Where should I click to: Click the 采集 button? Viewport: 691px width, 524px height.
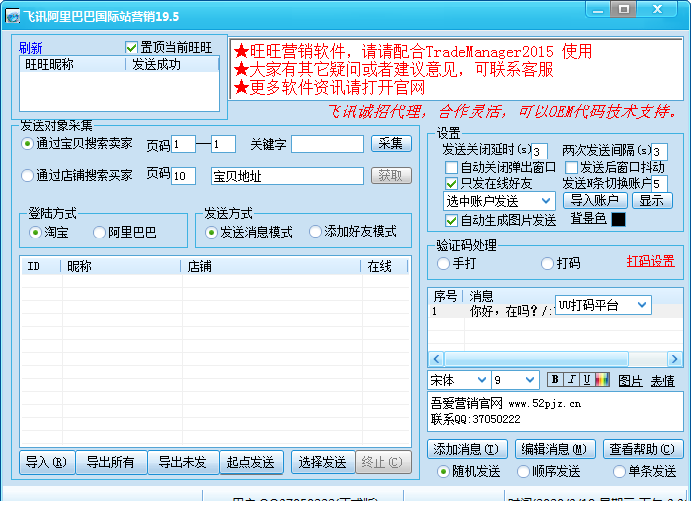[x=391, y=144]
